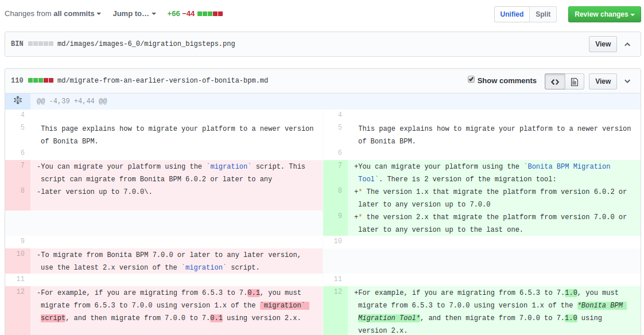Collapse the migration_bigsteps.png file diff

(x=627, y=44)
